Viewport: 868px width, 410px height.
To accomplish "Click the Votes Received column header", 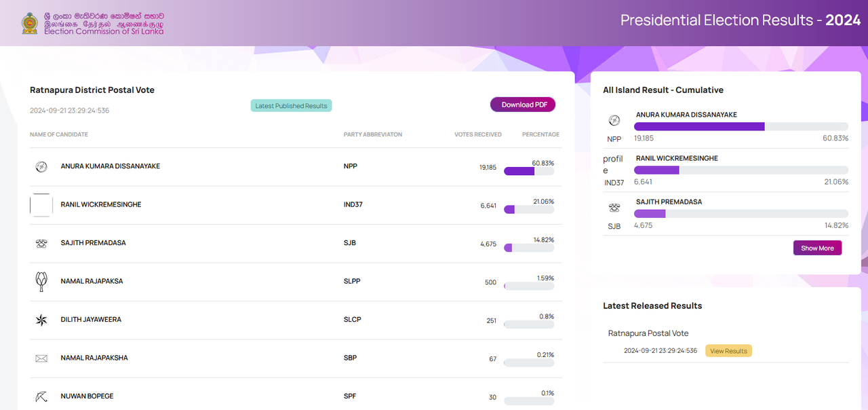I will click(x=478, y=134).
